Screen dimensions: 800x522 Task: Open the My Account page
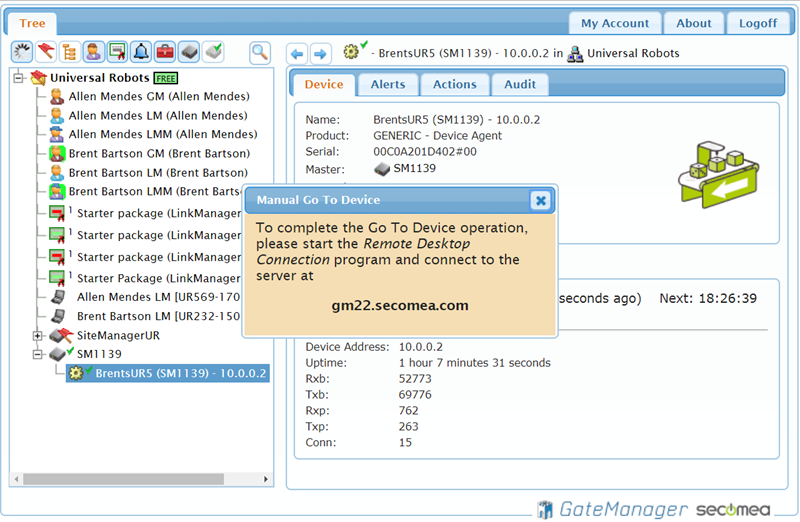(x=614, y=23)
